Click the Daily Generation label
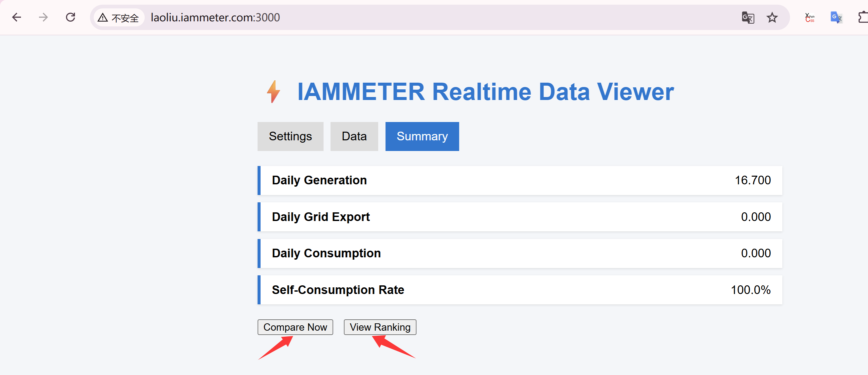 (x=319, y=180)
